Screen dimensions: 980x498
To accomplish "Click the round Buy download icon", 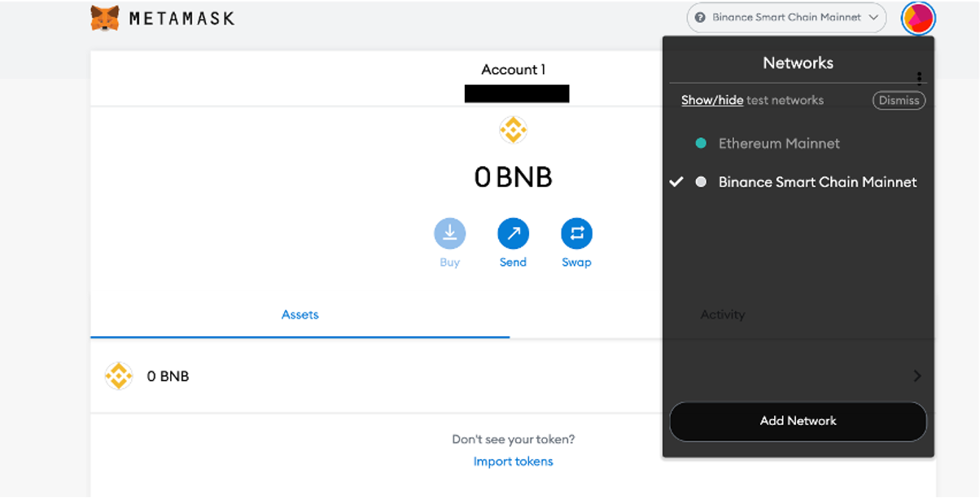I will tap(449, 234).
